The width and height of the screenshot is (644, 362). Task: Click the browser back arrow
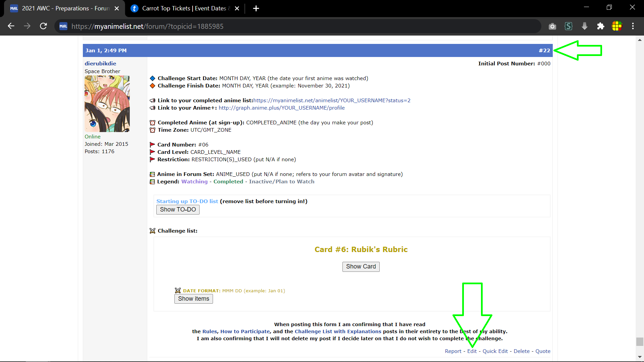tap(11, 26)
